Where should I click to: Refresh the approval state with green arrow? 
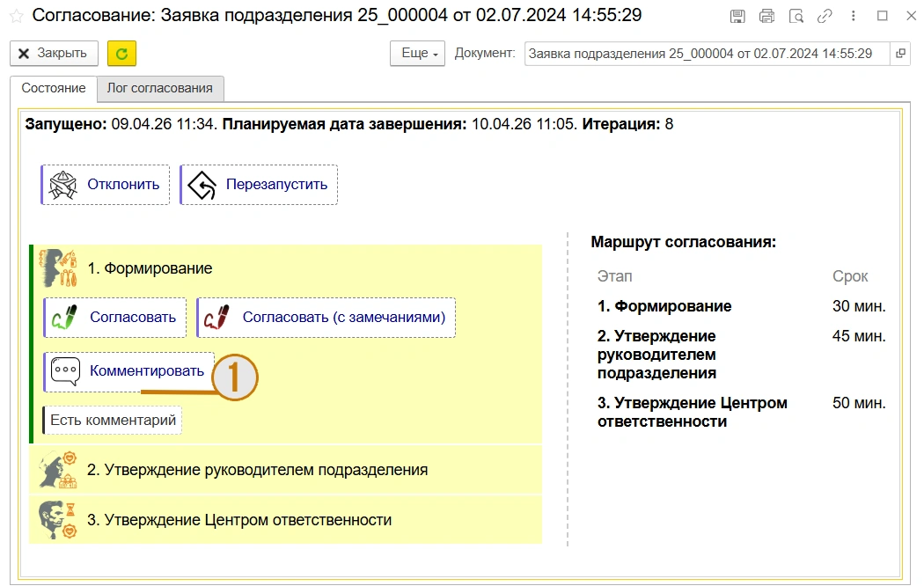(122, 54)
